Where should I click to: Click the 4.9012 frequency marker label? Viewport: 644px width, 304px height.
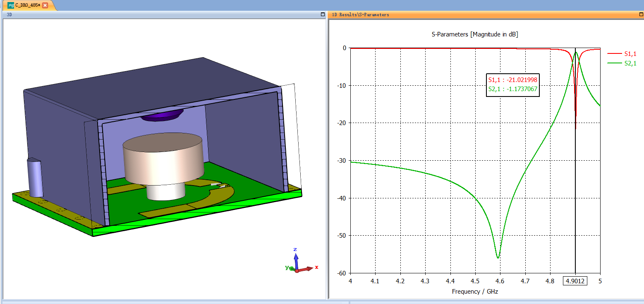[575, 281]
